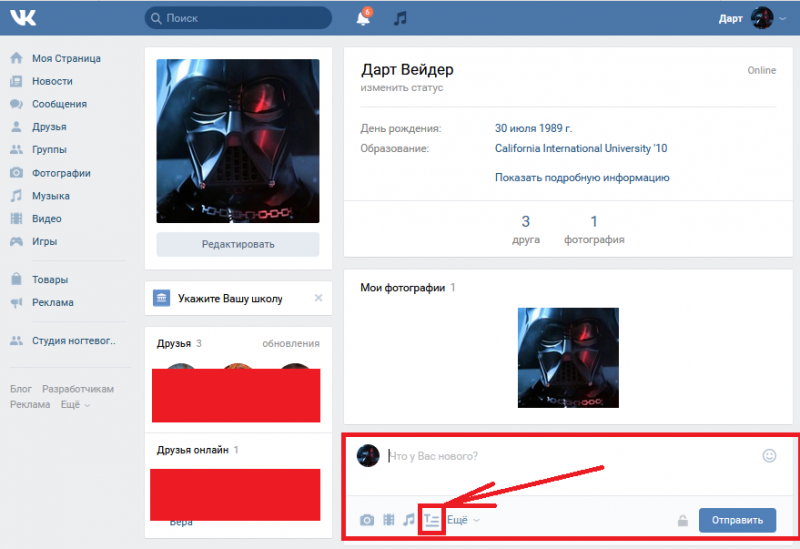
Task: Click the shopping bag icon beside Товары
Action: point(16,279)
